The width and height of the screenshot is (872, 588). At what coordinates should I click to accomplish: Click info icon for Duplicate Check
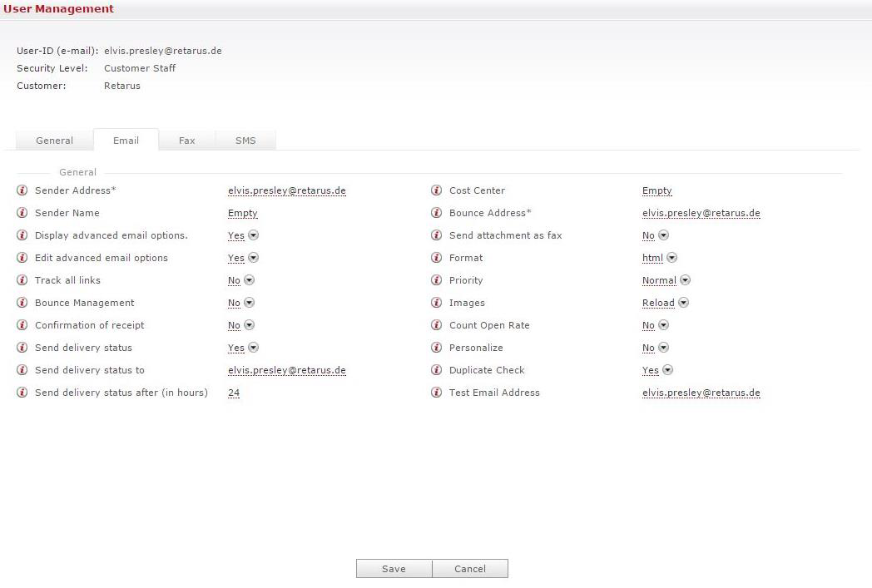click(x=437, y=370)
